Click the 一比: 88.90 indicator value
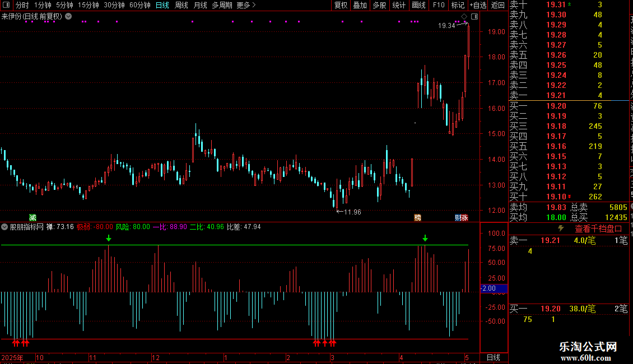633x364 pixels. pos(170,227)
